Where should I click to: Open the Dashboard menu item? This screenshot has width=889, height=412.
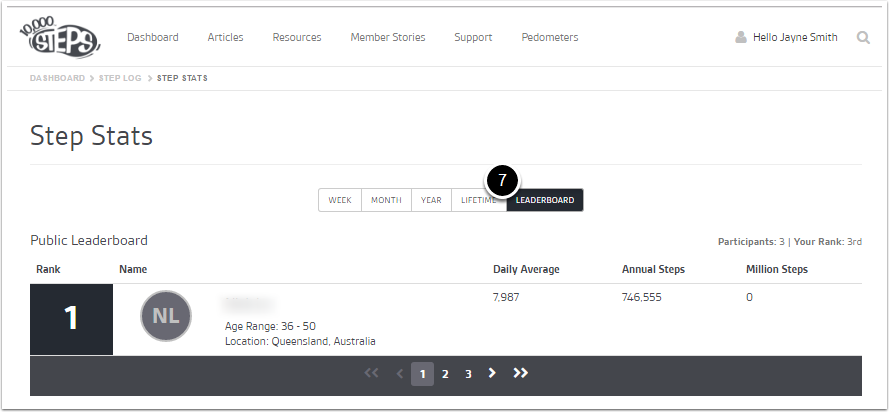pyautogui.click(x=153, y=38)
